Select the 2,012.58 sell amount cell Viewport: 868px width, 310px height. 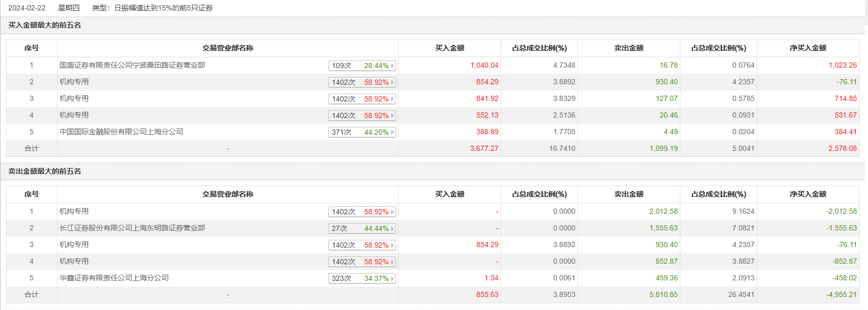tap(663, 211)
